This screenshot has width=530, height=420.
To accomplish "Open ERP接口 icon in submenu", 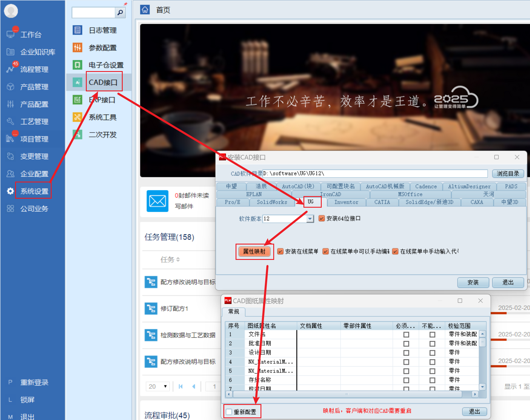I will [x=77, y=100].
